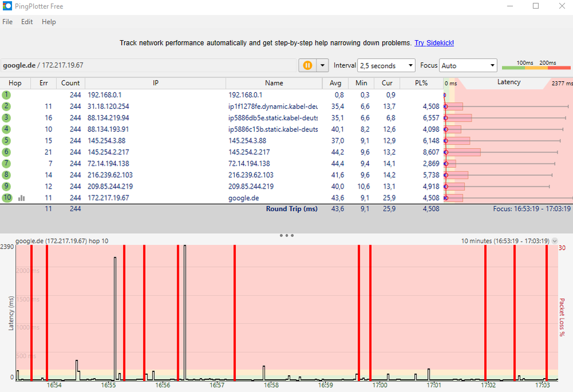The width and height of the screenshot is (573, 392).
Task: Sort by the PL% column header
Action: coord(421,83)
